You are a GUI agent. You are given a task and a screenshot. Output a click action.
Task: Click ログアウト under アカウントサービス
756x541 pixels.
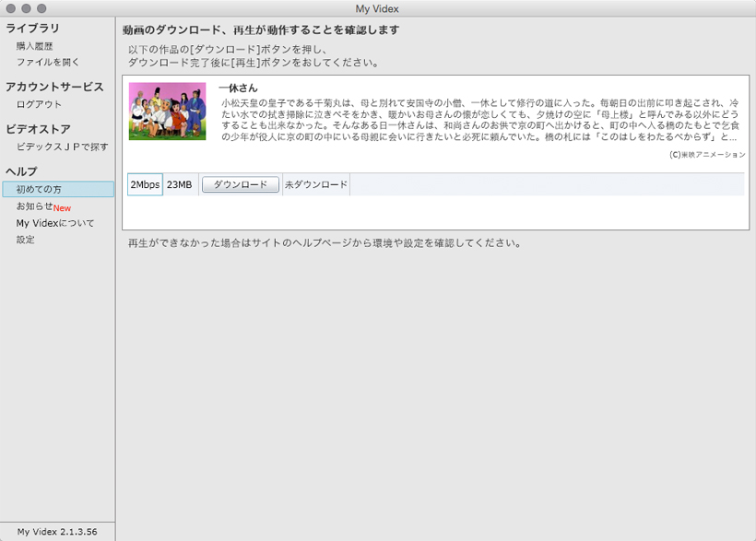click(39, 104)
